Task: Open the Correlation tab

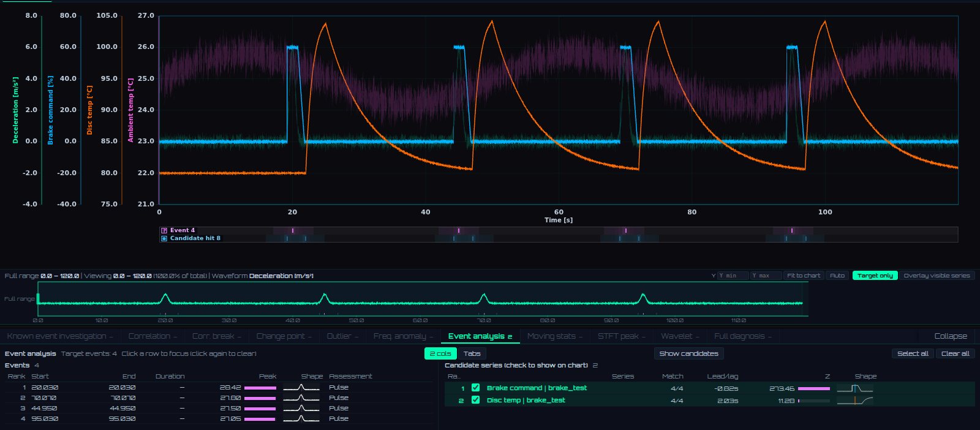Action: pos(153,336)
